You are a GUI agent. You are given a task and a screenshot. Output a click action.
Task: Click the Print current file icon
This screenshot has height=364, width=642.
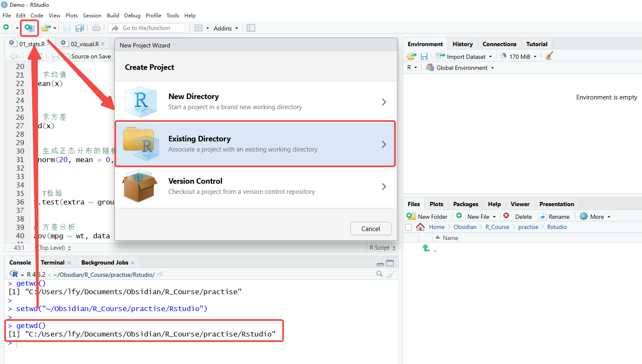97,28
